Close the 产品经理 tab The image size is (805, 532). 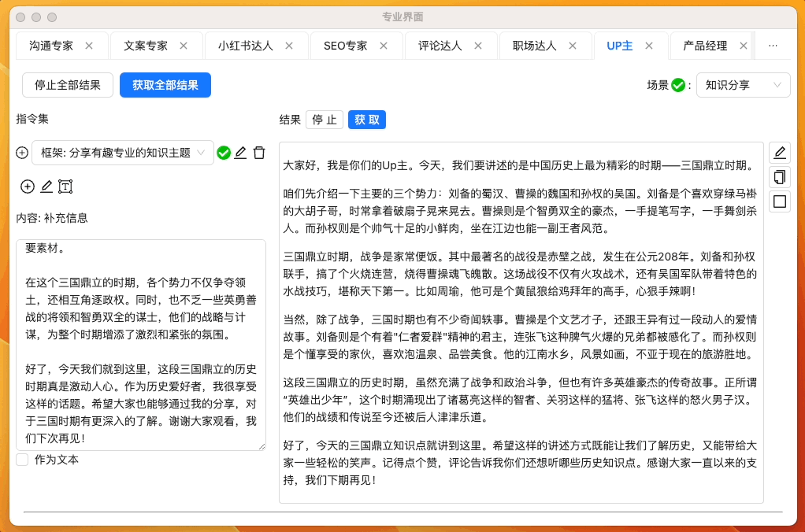click(x=744, y=46)
